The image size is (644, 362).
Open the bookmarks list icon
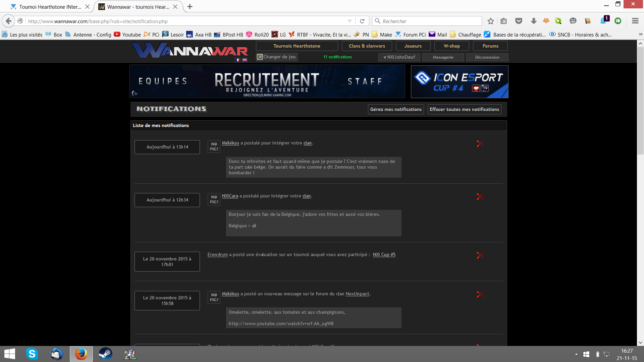(x=503, y=21)
